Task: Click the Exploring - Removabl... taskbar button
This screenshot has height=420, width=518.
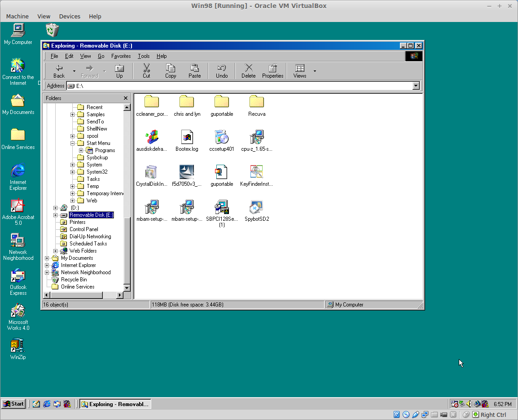Action: point(115,404)
